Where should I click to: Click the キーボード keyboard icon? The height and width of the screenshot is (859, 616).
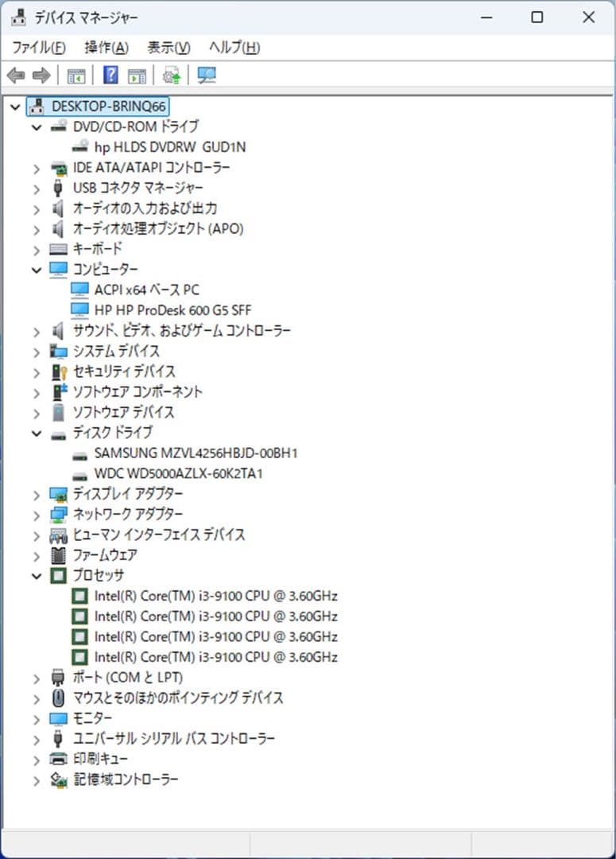tap(58, 249)
